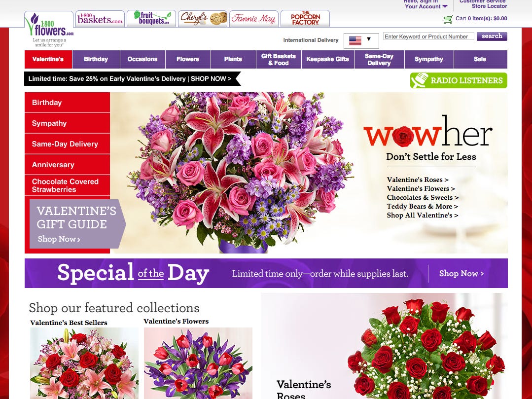Image resolution: width=532 pixels, height=399 pixels.
Task: Click the US flag country selector
Action: click(356, 41)
